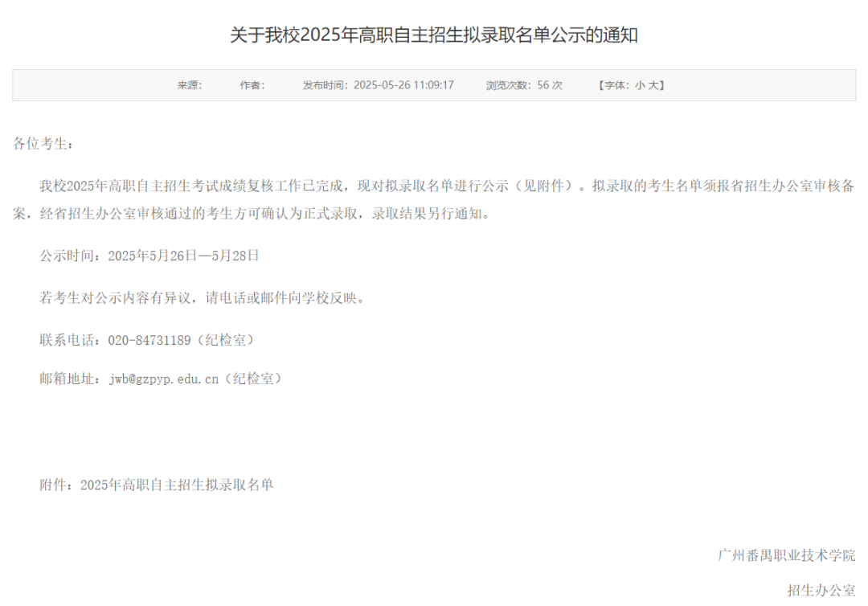
Task: Click the greeting '各位考生:'
Action: coord(43,144)
